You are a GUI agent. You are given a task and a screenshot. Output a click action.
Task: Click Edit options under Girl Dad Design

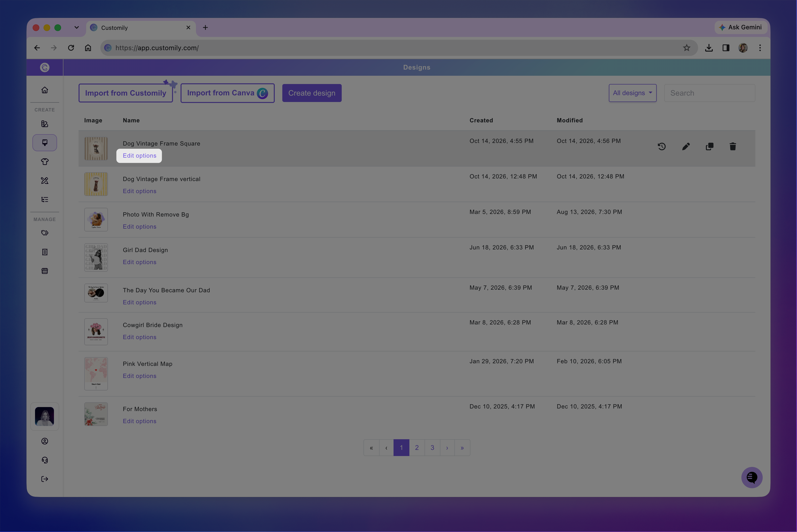click(139, 262)
